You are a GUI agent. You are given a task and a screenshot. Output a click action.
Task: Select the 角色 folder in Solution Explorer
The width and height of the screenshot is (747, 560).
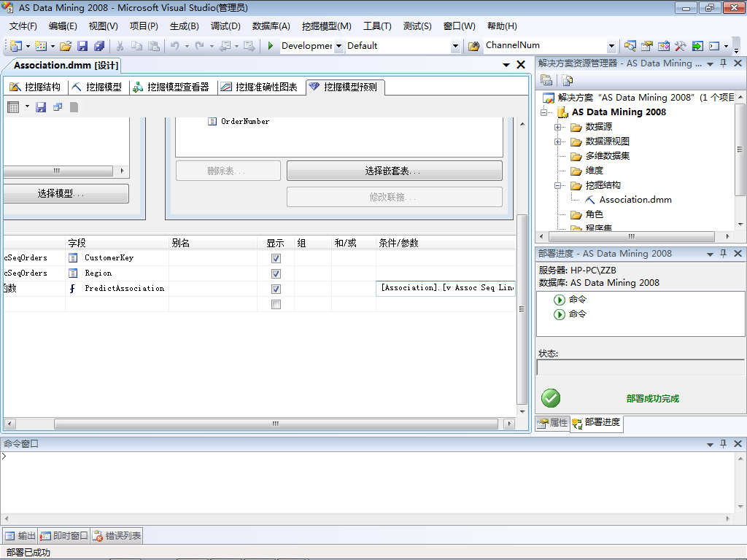tap(594, 215)
